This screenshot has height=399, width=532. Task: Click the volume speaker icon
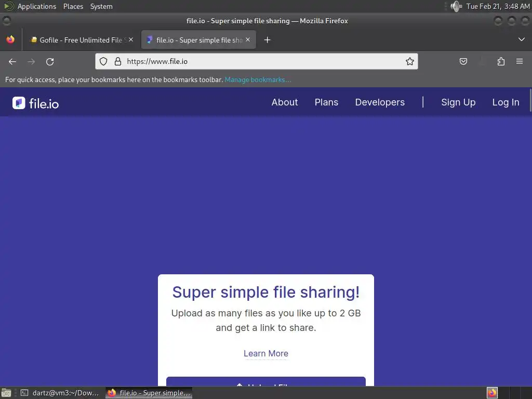456,6
